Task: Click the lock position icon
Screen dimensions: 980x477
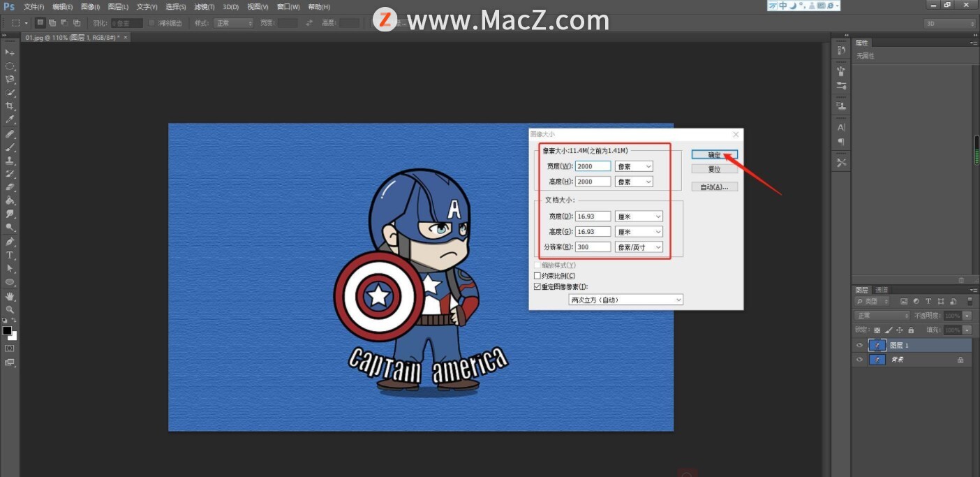Action: click(x=899, y=330)
